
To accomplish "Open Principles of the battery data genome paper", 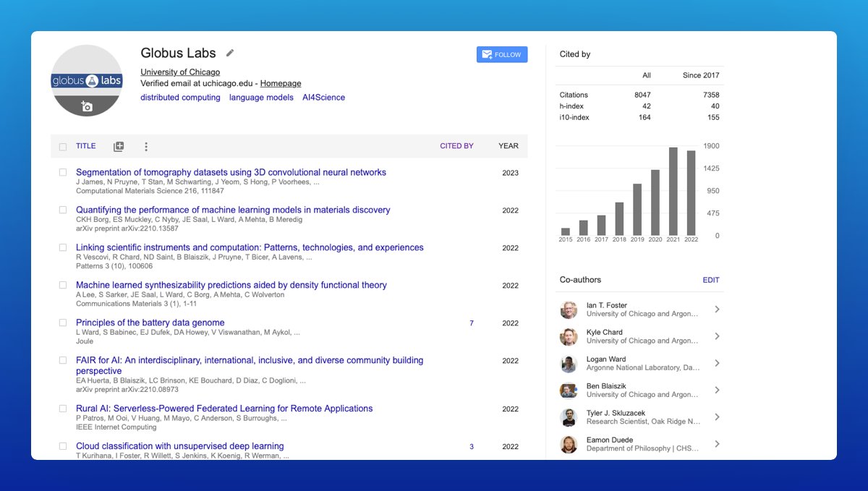I will click(x=150, y=323).
